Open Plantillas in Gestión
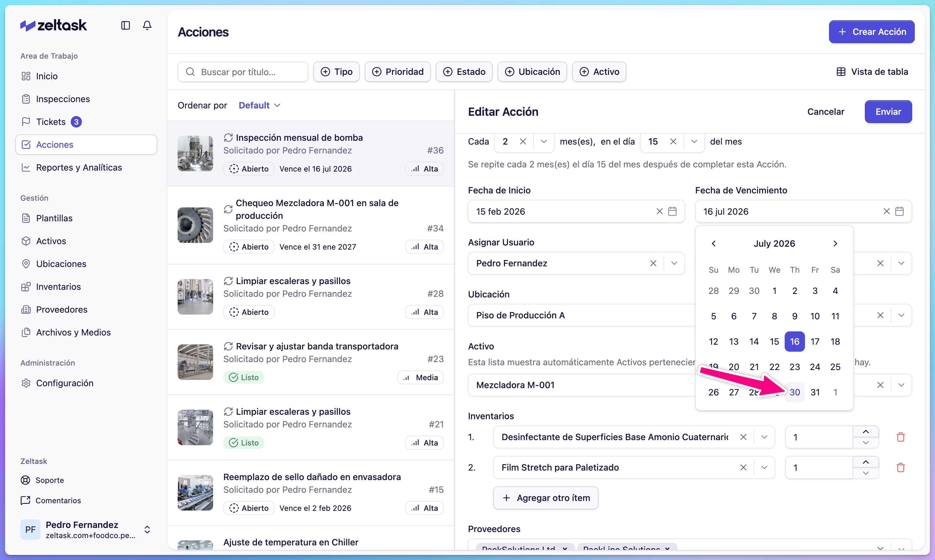935x560 pixels. click(x=86, y=218)
